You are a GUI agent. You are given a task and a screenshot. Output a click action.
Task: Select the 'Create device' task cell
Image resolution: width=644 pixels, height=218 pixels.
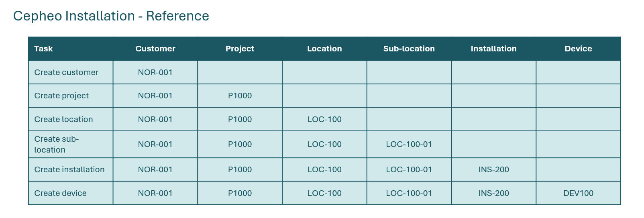[61, 193]
